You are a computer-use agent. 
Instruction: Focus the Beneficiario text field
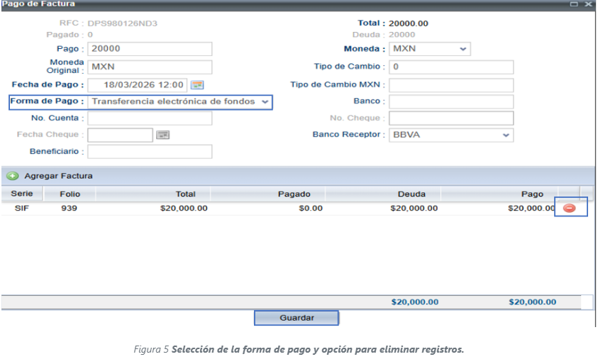point(150,151)
